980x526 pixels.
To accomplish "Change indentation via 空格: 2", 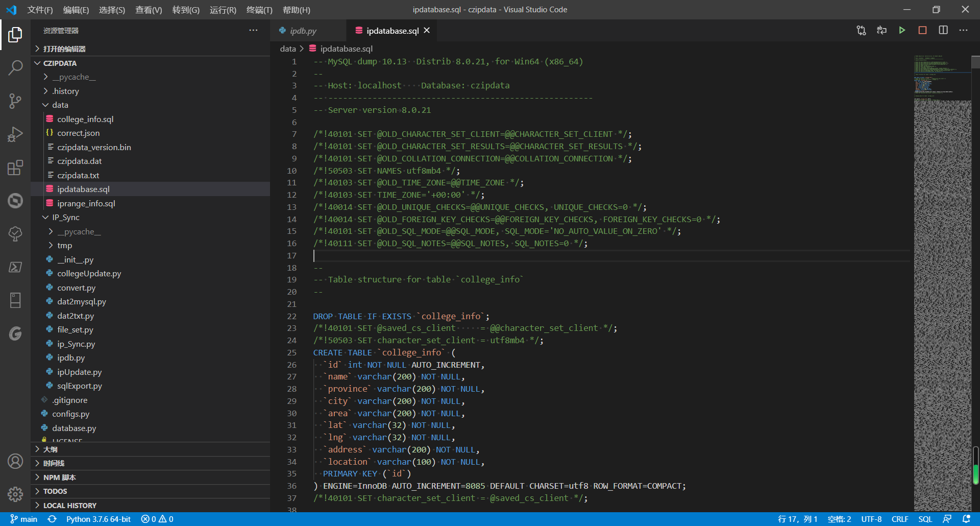I will [x=839, y=519].
